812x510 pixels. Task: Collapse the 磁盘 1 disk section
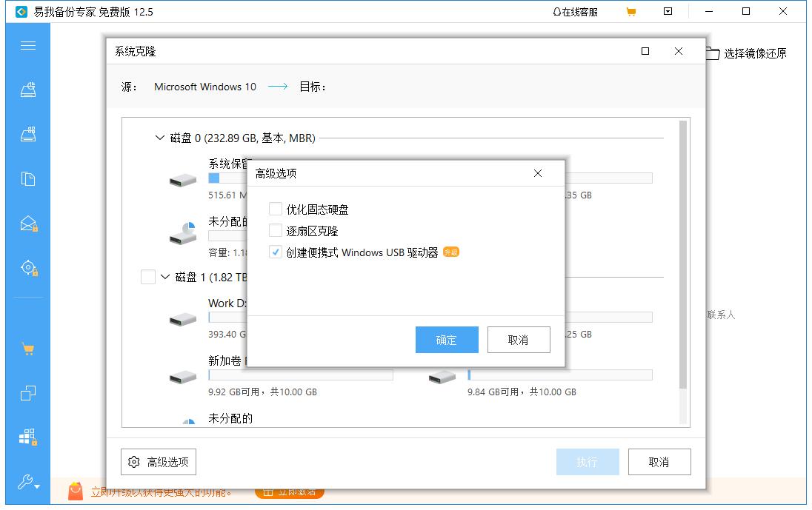coord(163,277)
